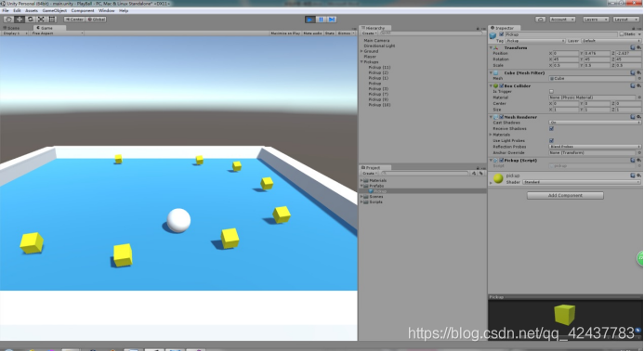Select Player in Hierarchy
This screenshot has height=351, width=644.
click(370, 57)
